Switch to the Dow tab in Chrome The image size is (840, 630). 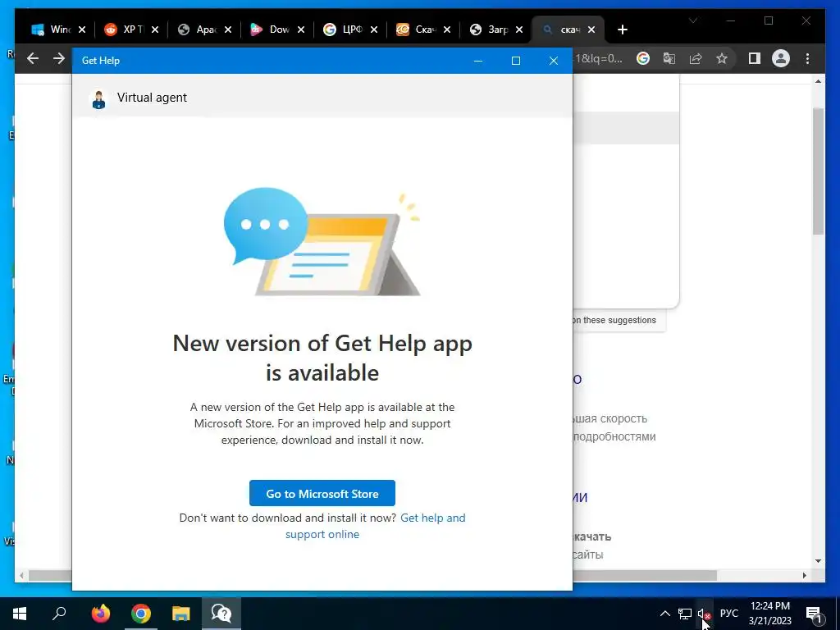coord(271,30)
